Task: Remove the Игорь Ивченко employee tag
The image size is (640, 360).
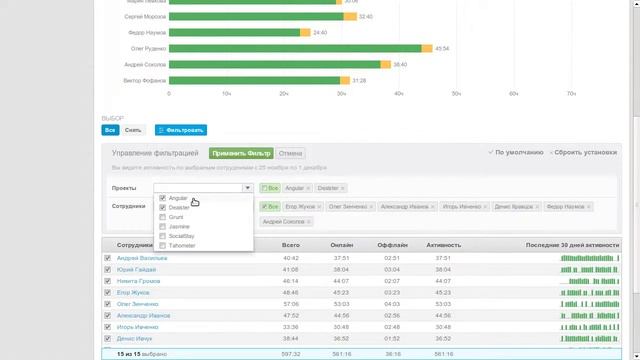Action: point(485,207)
